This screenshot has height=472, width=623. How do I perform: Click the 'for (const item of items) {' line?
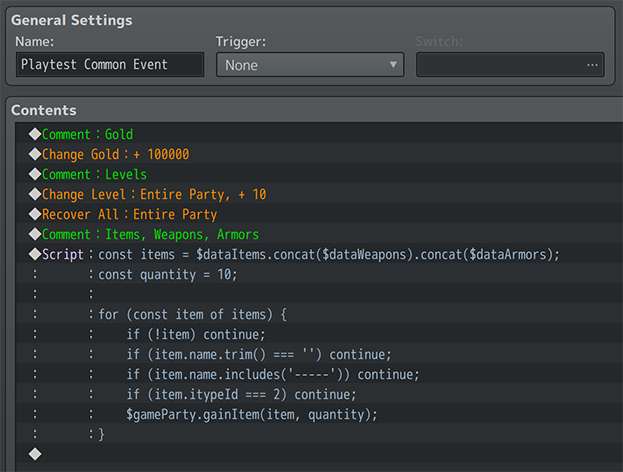319,314
